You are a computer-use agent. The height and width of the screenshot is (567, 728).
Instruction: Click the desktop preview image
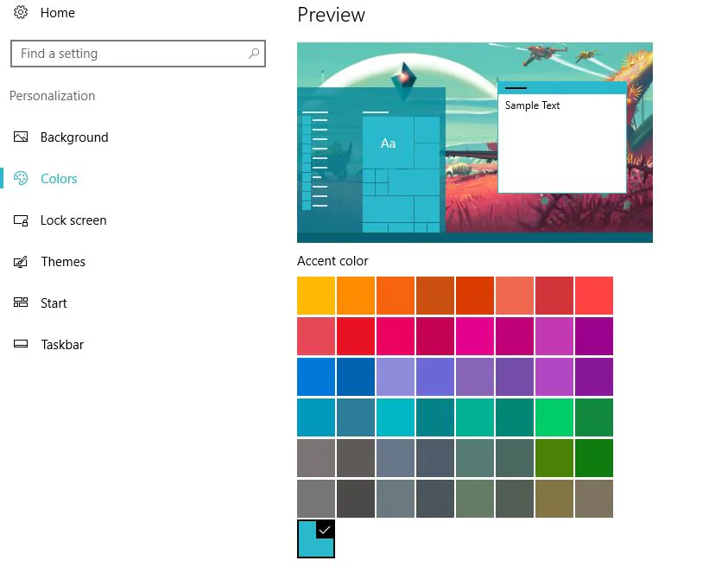click(x=474, y=143)
